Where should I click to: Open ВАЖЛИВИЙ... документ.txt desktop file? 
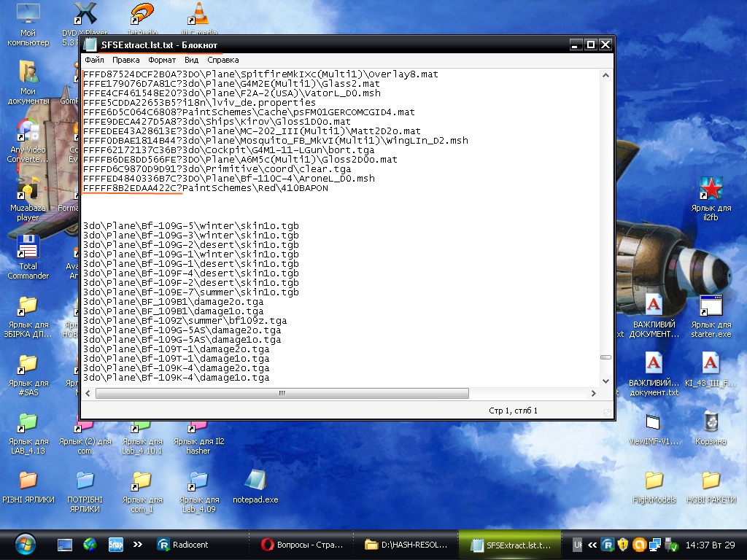pos(654,374)
